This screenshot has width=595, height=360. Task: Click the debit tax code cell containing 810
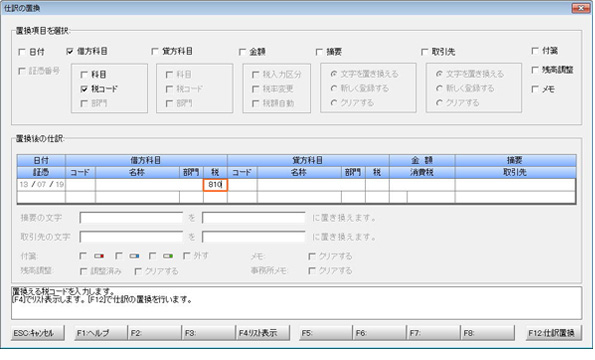[215, 185]
